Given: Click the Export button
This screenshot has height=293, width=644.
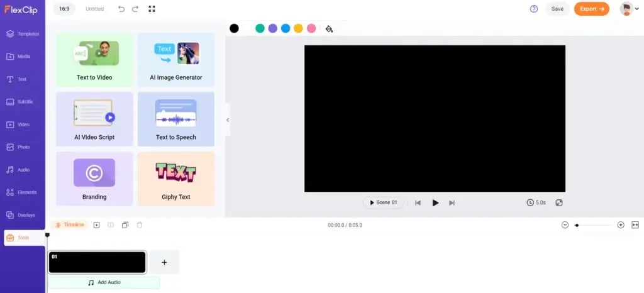Looking at the screenshot, I should pos(591,9).
